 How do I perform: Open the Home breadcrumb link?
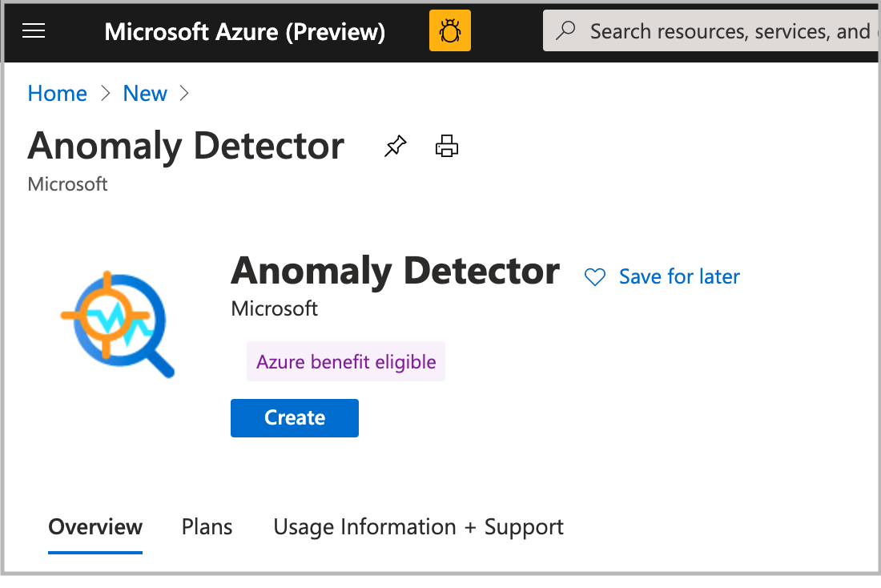[x=57, y=93]
